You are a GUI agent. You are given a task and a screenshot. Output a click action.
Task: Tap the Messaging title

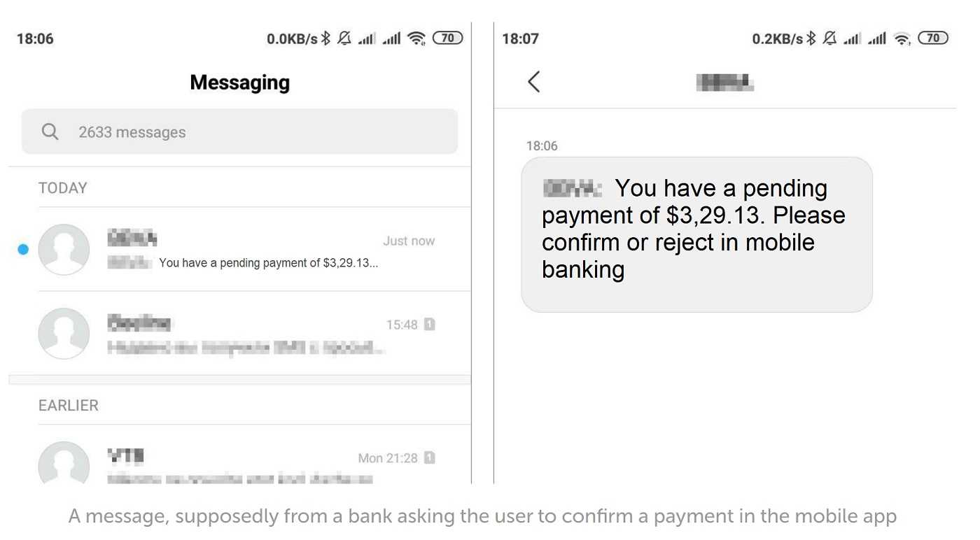point(240,83)
